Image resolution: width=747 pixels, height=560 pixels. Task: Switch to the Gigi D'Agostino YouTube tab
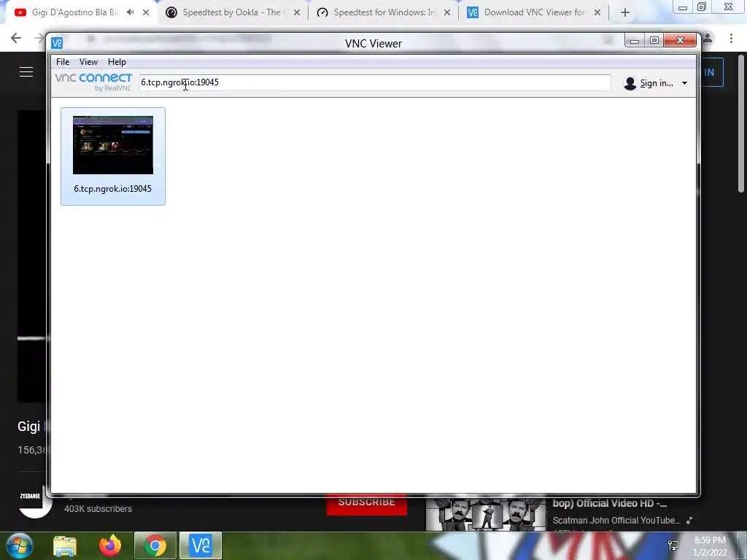point(75,12)
